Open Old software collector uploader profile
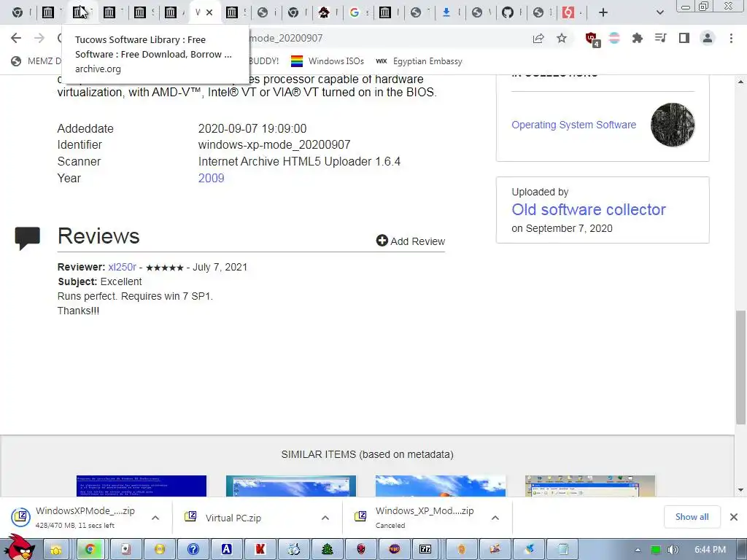Image resolution: width=747 pixels, height=560 pixels. click(x=589, y=209)
